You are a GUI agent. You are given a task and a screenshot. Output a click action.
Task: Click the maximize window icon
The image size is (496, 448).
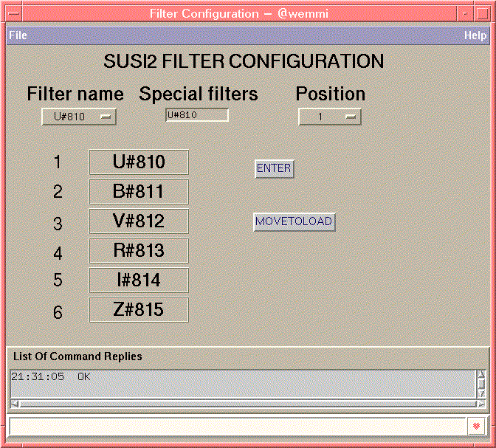tap(480, 14)
